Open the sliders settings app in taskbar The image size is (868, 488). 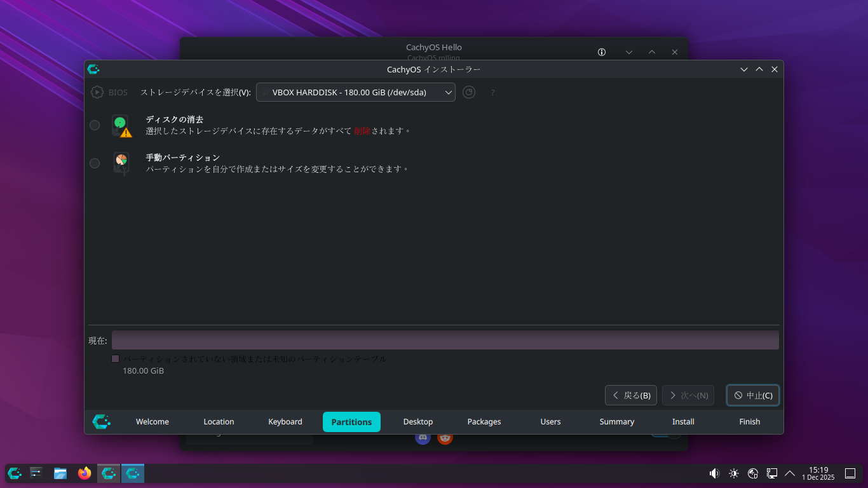(x=36, y=473)
